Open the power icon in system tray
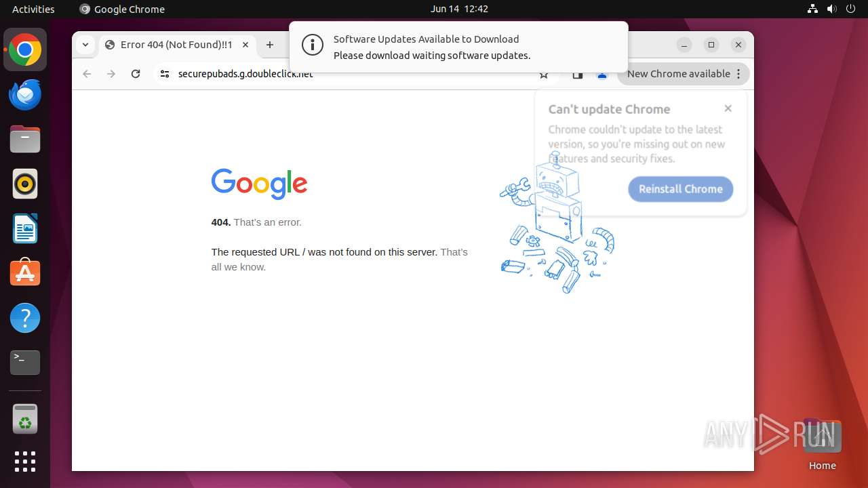This screenshot has width=868, height=488. (850, 9)
